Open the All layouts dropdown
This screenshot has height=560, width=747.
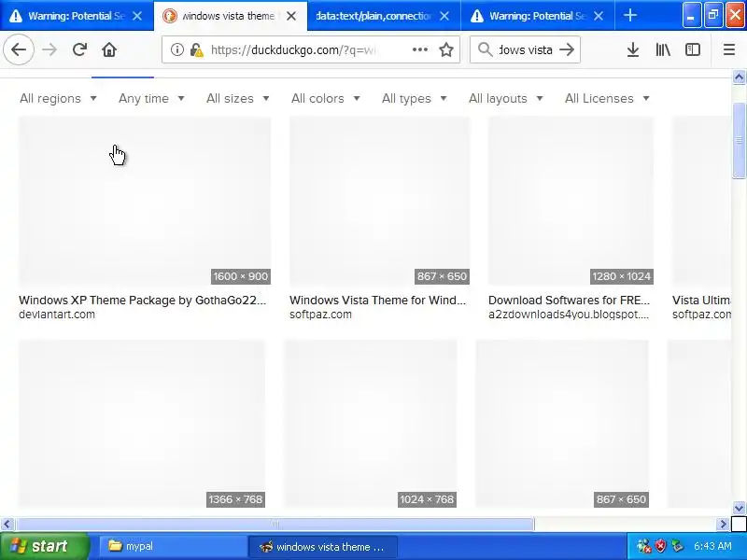(506, 98)
